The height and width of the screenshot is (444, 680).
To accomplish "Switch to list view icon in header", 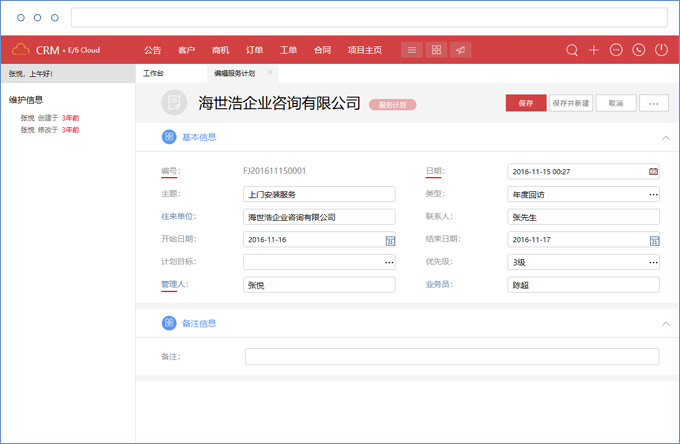I will click(412, 50).
